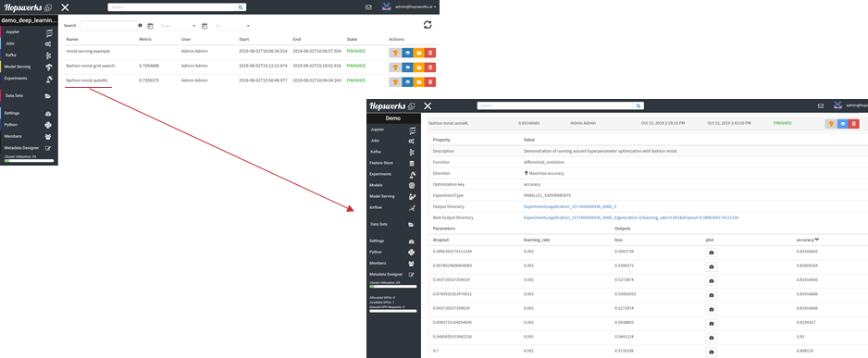This screenshot has width=868, height=358.
Task: Sort by accuracy column chevron
Action: (x=817, y=240)
